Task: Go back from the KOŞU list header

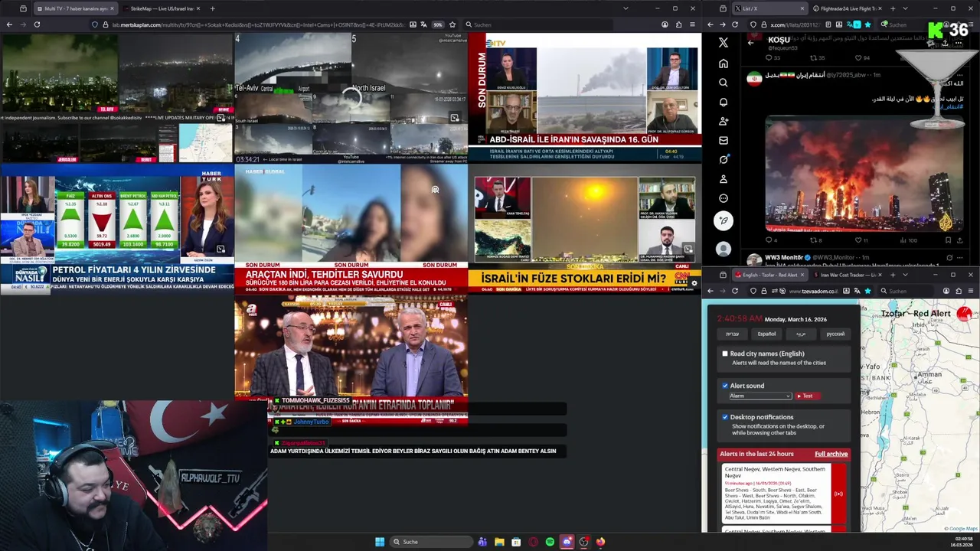Action: point(750,42)
